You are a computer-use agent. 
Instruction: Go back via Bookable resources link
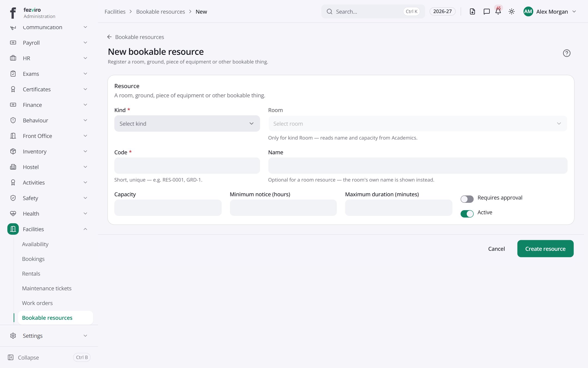[x=136, y=37]
